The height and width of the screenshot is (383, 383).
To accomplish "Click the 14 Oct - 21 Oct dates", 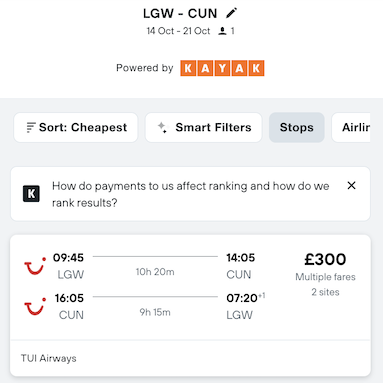I will (x=178, y=31).
